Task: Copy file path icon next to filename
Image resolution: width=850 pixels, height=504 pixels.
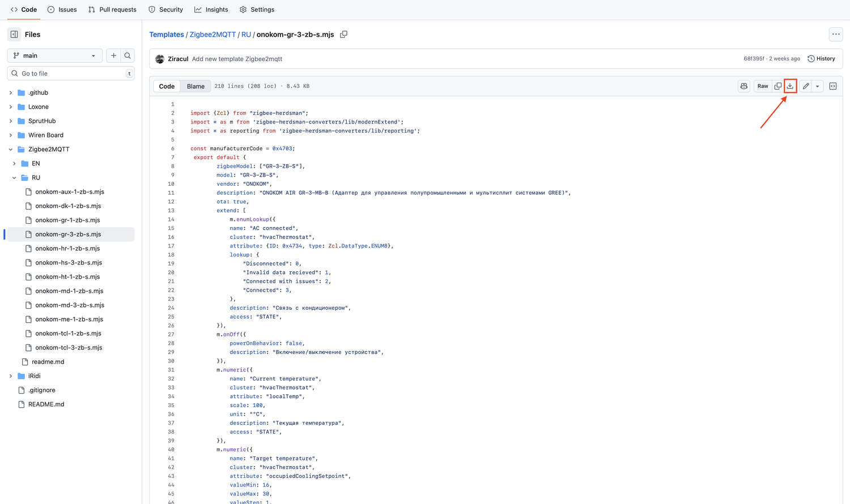Action: click(x=343, y=35)
